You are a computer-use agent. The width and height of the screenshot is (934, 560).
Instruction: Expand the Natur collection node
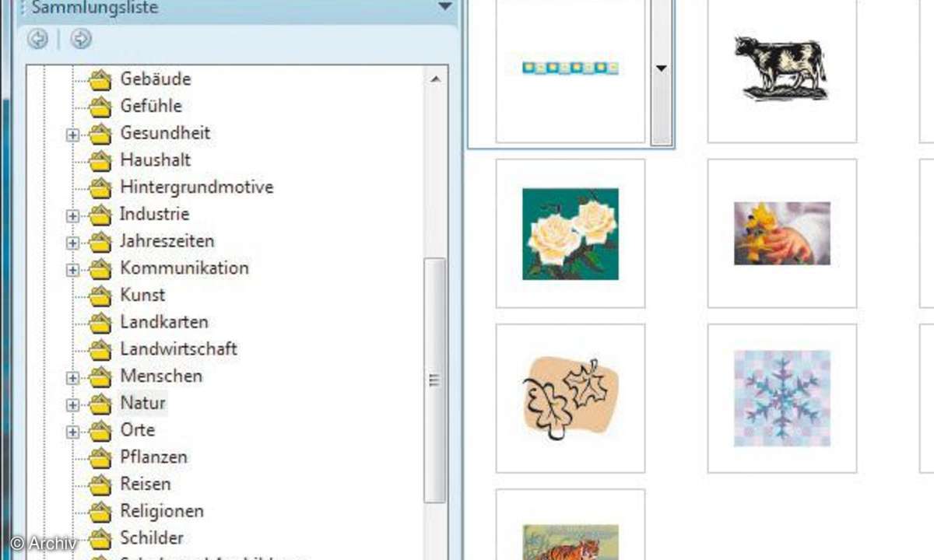73,404
